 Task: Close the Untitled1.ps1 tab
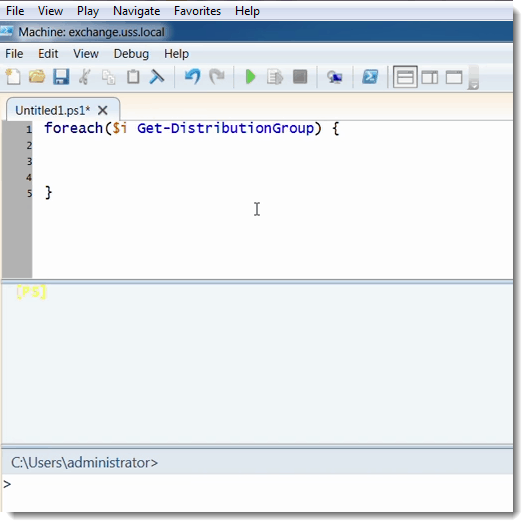pyautogui.click(x=102, y=110)
